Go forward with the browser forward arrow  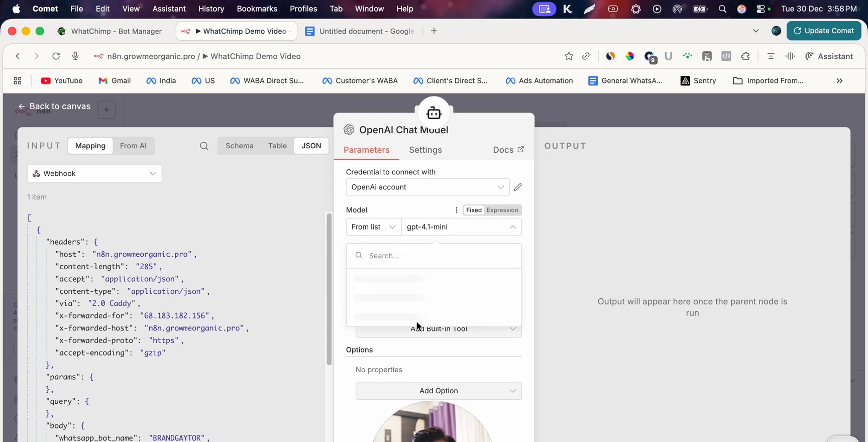point(36,56)
